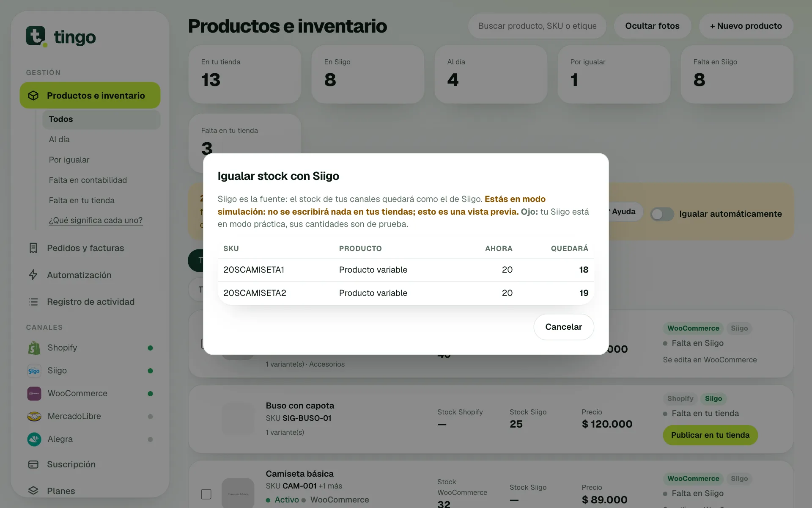The width and height of the screenshot is (812, 508).
Task: Open the Planes page
Action: (x=61, y=491)
